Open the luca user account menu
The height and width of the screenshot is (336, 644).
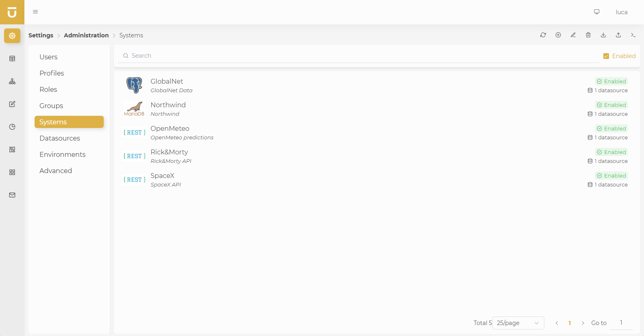tap(621, 12)
